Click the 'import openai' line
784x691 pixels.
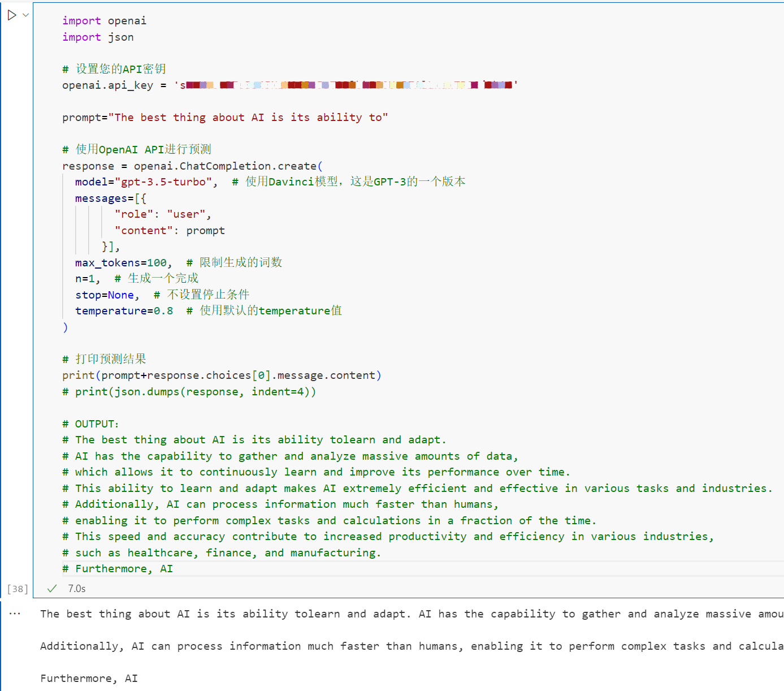point(104,21)
